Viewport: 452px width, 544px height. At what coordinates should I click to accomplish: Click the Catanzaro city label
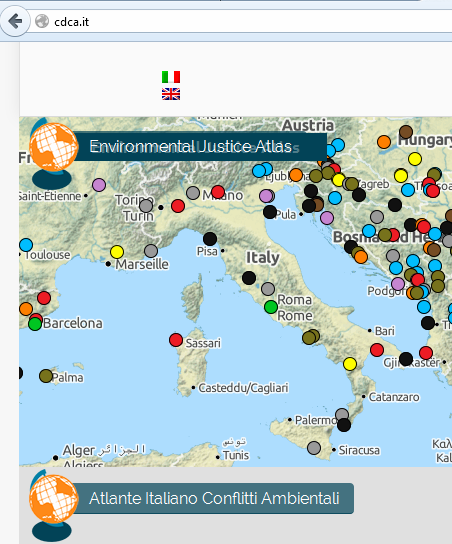tap(394, 397)
